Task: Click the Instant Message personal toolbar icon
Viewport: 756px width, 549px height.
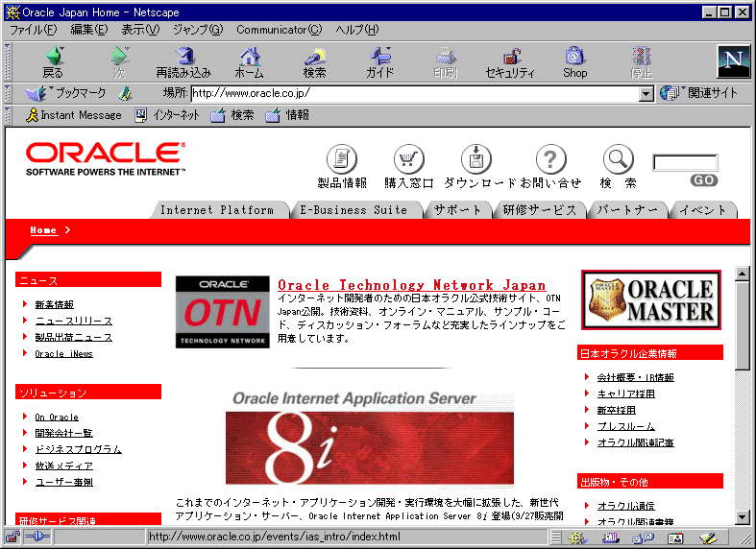Action: 73,115
